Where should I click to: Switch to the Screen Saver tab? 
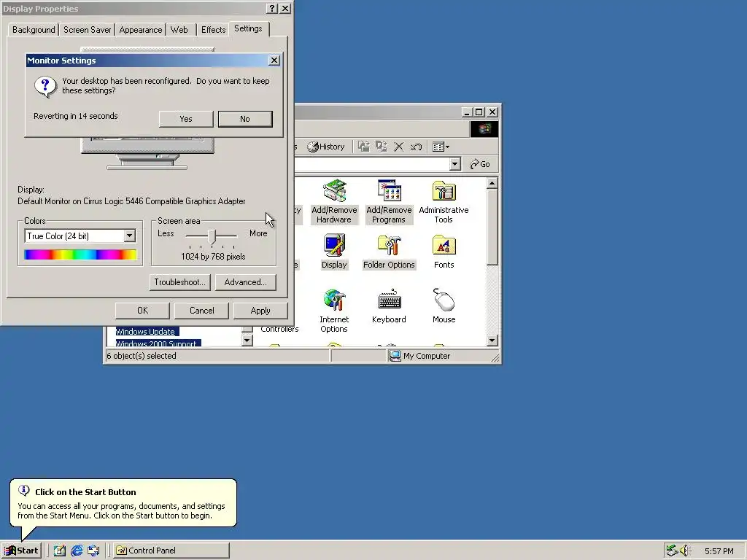88,29
